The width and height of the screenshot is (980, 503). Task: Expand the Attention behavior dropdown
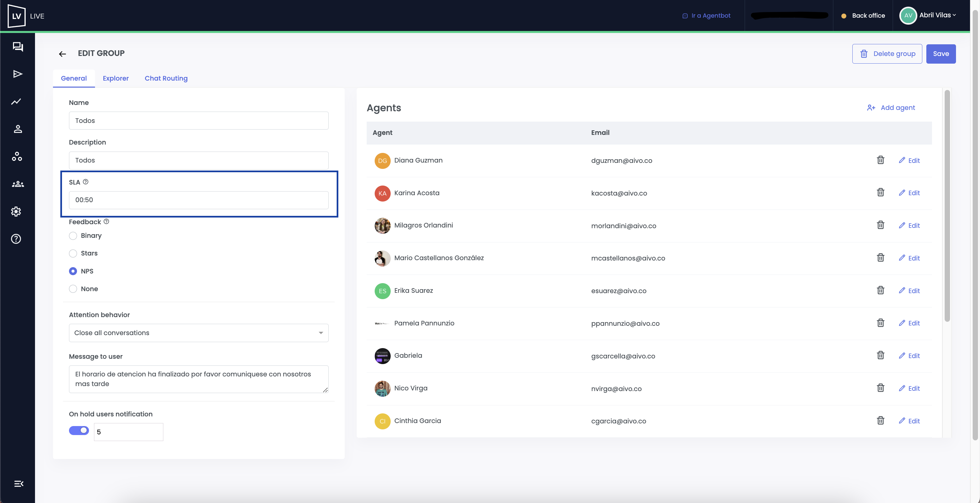(198, 333)
